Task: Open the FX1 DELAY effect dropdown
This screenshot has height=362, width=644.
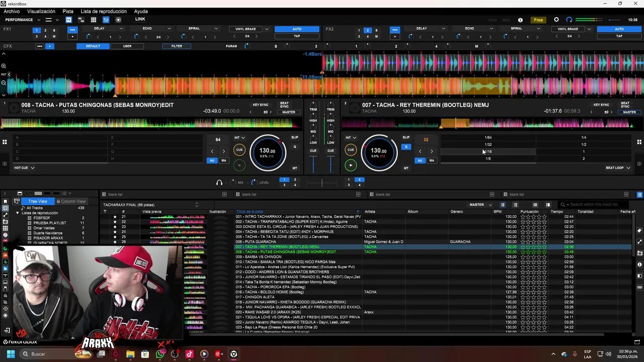Action: (x=121, y=29)
